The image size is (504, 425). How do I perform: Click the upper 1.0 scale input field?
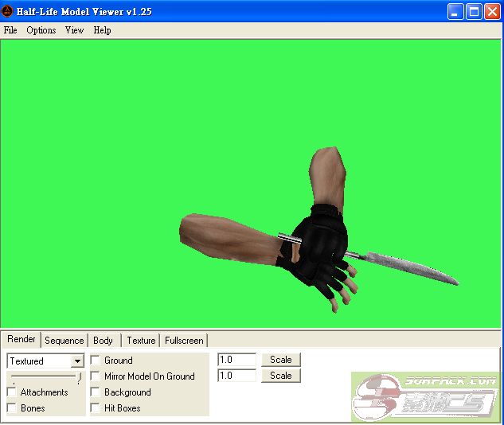tap(236, 360)
